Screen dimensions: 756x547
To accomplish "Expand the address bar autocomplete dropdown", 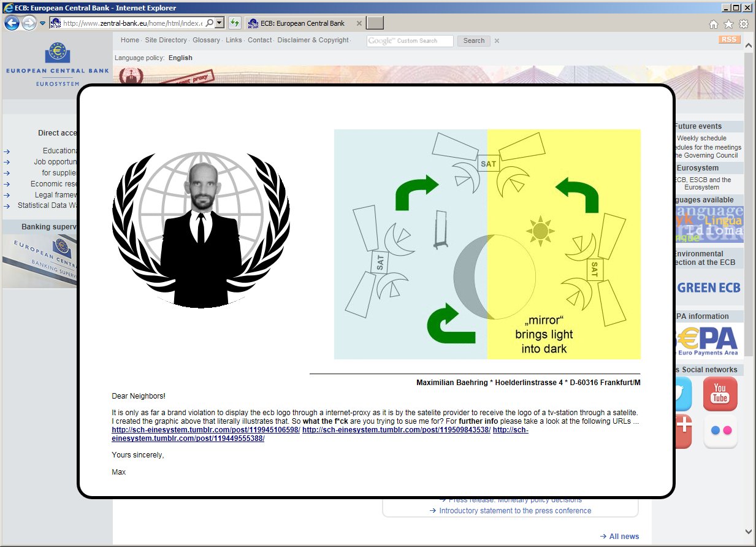I will point(220,23).
